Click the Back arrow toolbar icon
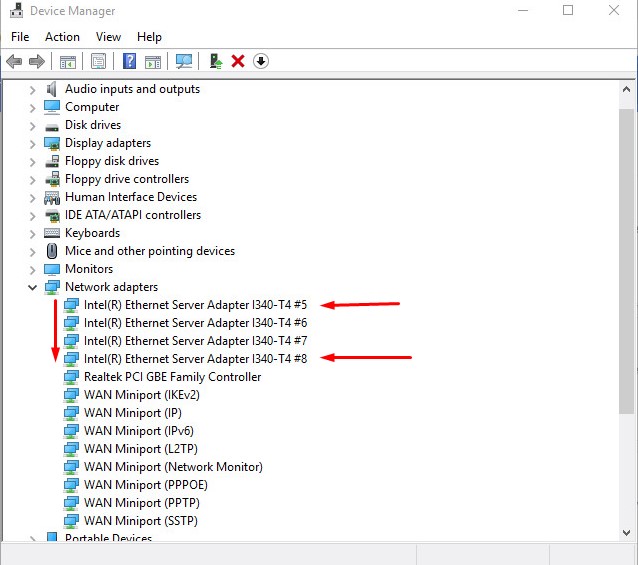Viewport: 638px width, 565px height. point(15,61)
